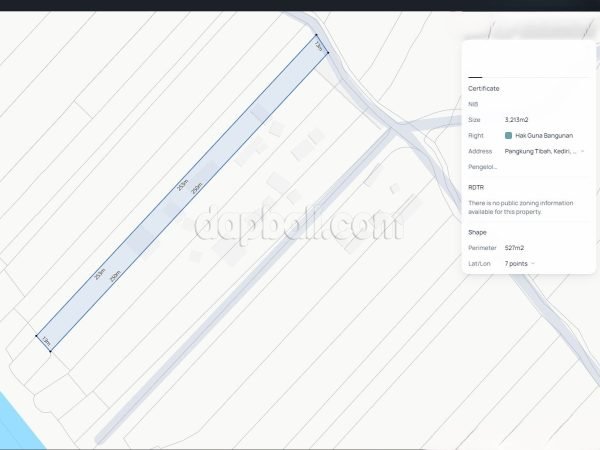
Task: Click the RDTR section heading
Action: coord(476,186)
